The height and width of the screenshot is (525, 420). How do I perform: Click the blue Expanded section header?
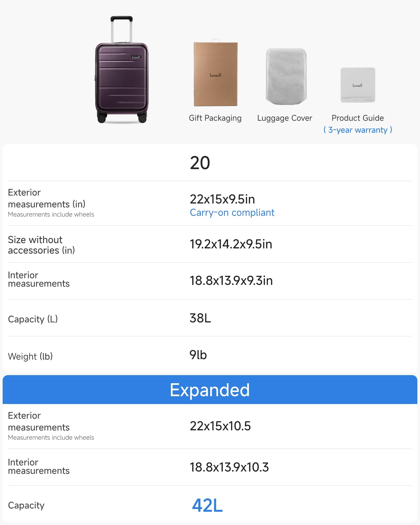pos(210,390)
